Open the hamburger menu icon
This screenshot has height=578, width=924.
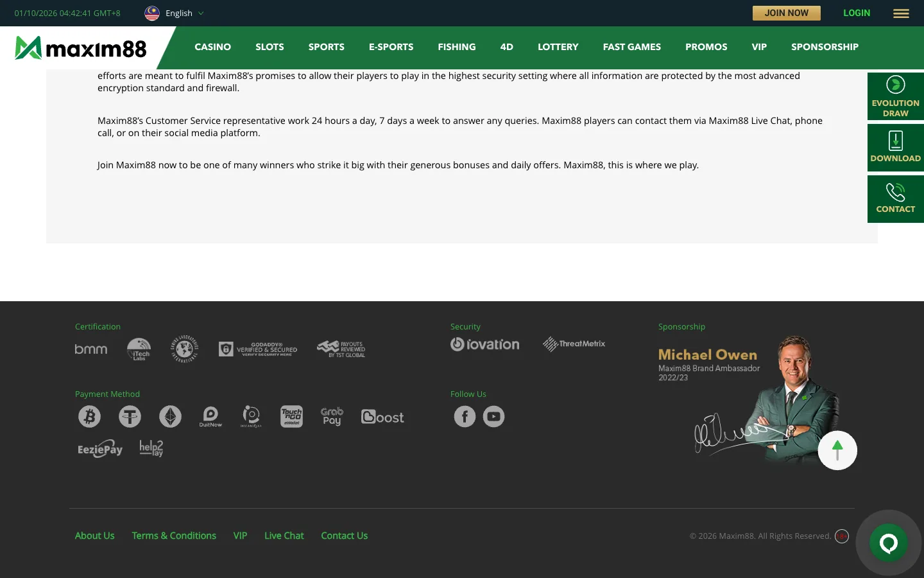pos(901,13)
